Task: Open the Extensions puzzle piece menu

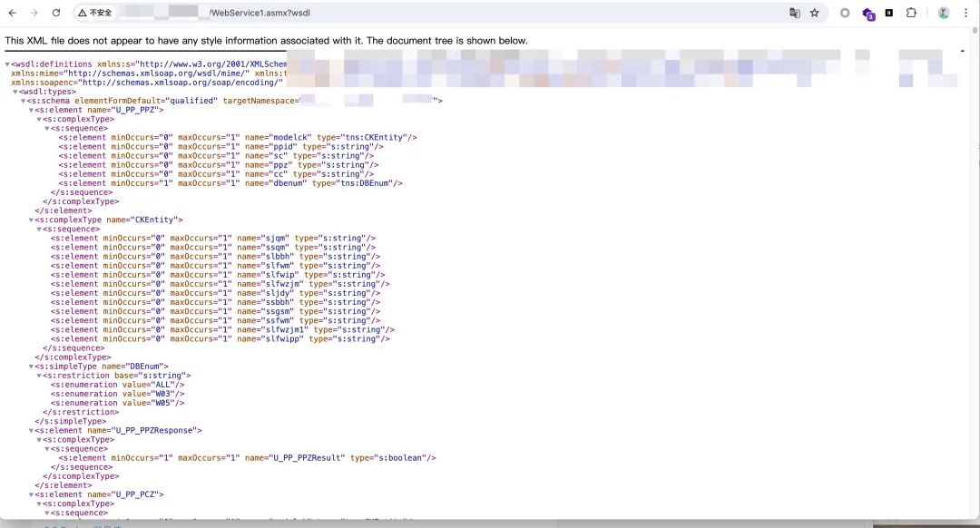Action: [x=911, y=14]
